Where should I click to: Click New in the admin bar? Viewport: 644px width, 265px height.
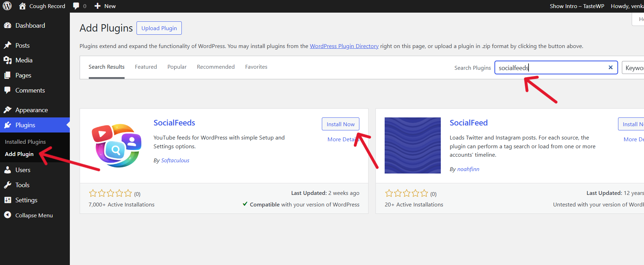coord(110,6)
